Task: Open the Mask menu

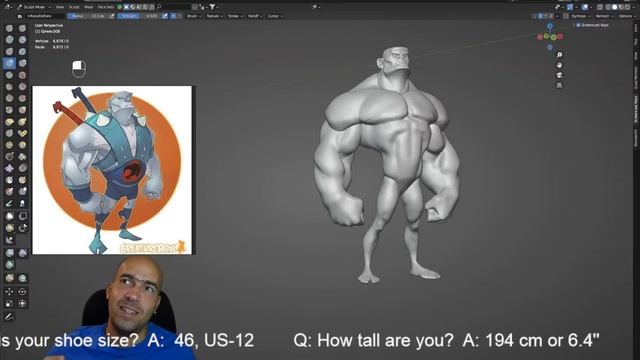Action: [89, 7]
